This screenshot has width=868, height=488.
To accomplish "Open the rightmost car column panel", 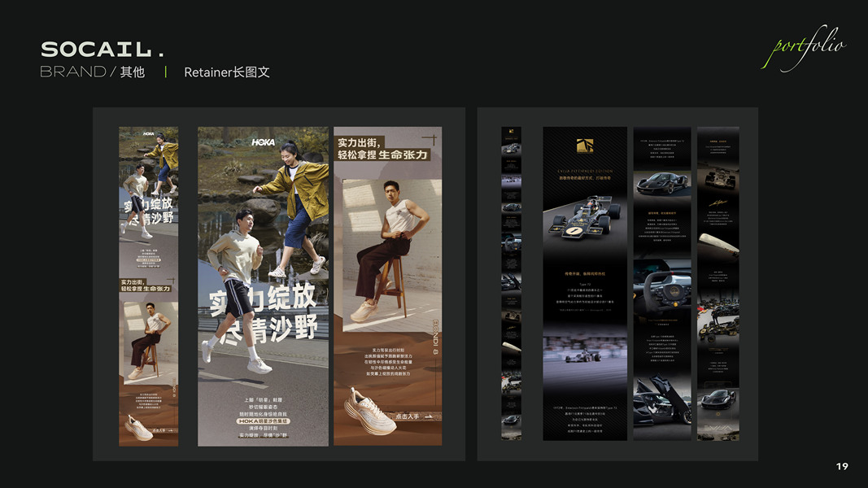I will (718, 283).
